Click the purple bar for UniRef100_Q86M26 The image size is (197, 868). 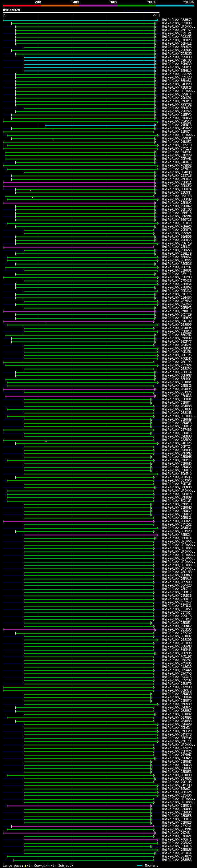(78, 521)
